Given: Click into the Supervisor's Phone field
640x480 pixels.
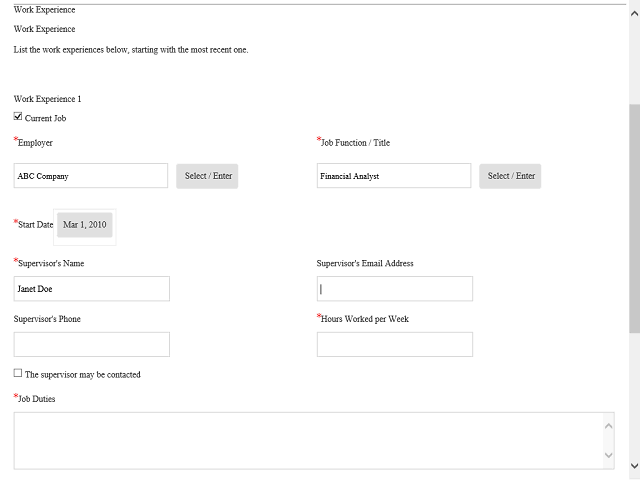Looking at the screenshot, I should [92, 344].
